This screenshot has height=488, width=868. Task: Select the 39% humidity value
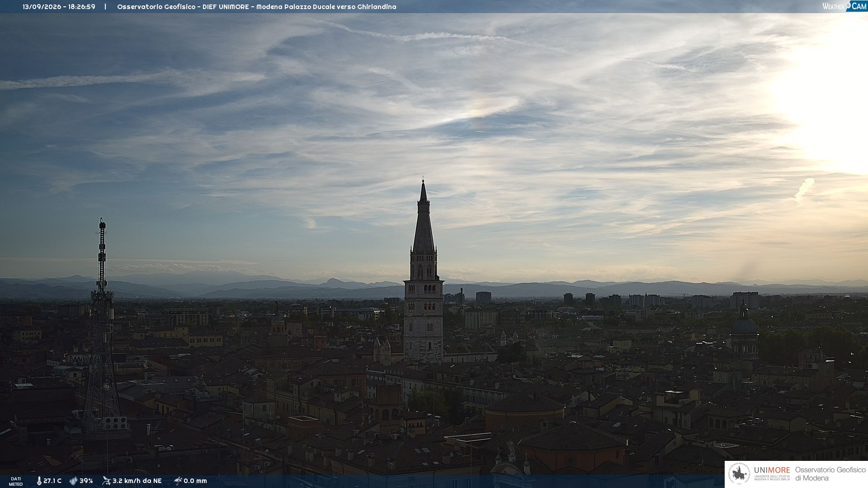86,481
